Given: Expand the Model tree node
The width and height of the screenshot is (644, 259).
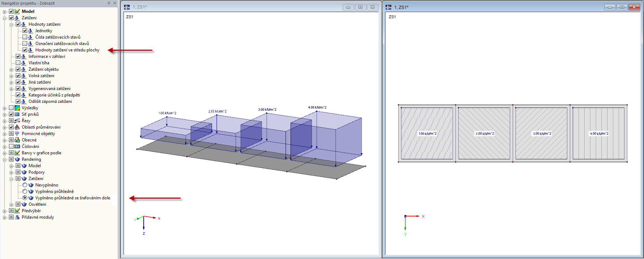Looking at the screenshot, I should tap(5, 11).
